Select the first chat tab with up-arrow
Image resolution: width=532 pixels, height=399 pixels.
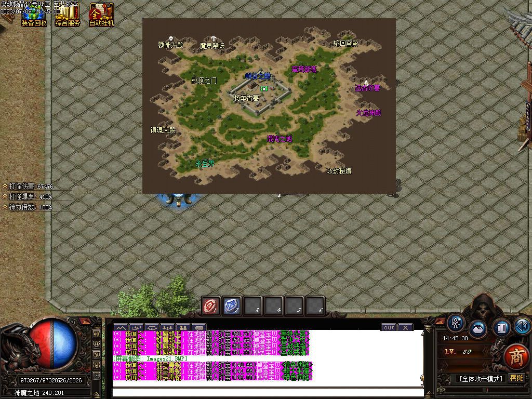(121, 327)
